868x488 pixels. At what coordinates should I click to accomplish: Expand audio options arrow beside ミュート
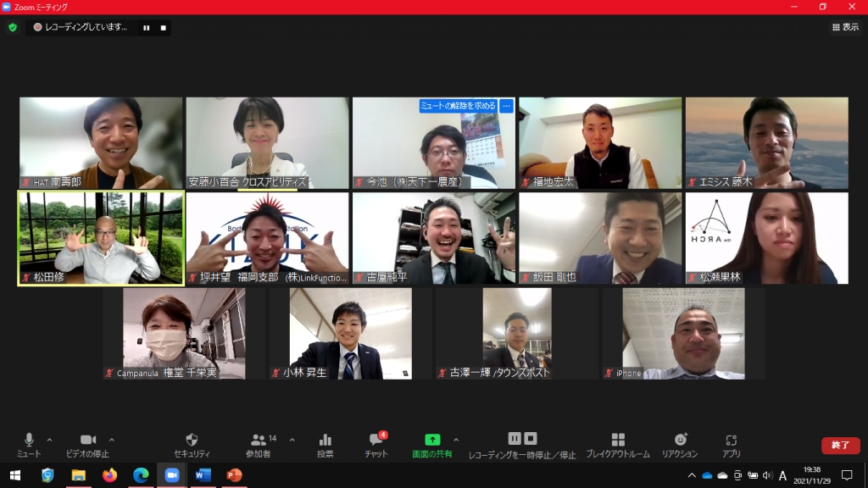point(49,440)
